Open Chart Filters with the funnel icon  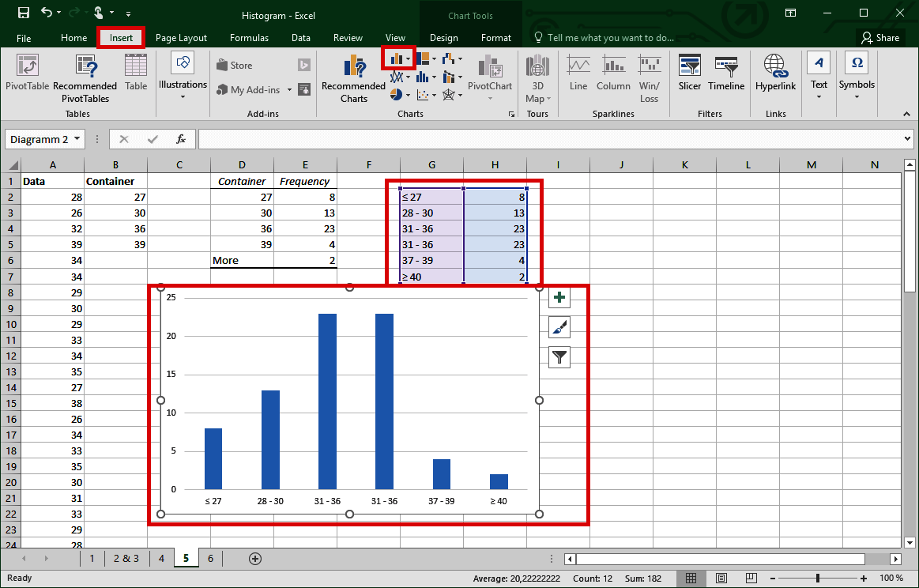pos(559,357)
